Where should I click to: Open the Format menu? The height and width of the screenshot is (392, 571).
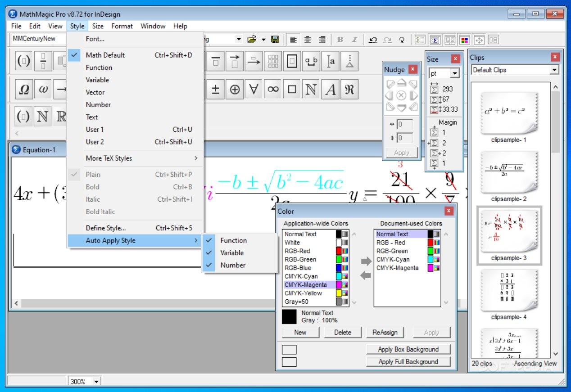[x=122, y=26]
